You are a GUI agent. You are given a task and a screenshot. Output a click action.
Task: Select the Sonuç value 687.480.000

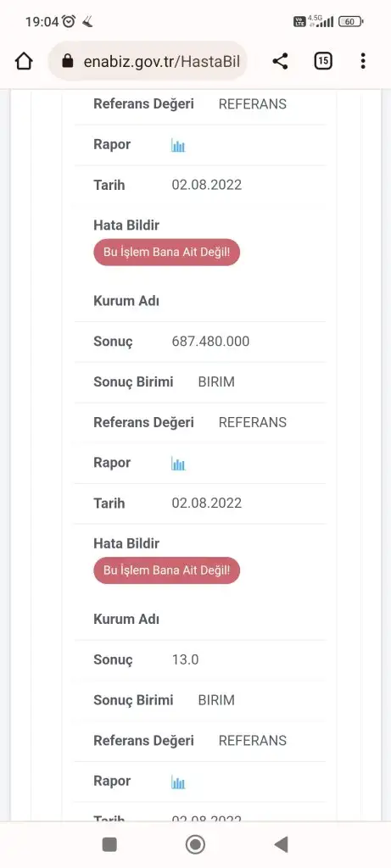pos(210,342)
